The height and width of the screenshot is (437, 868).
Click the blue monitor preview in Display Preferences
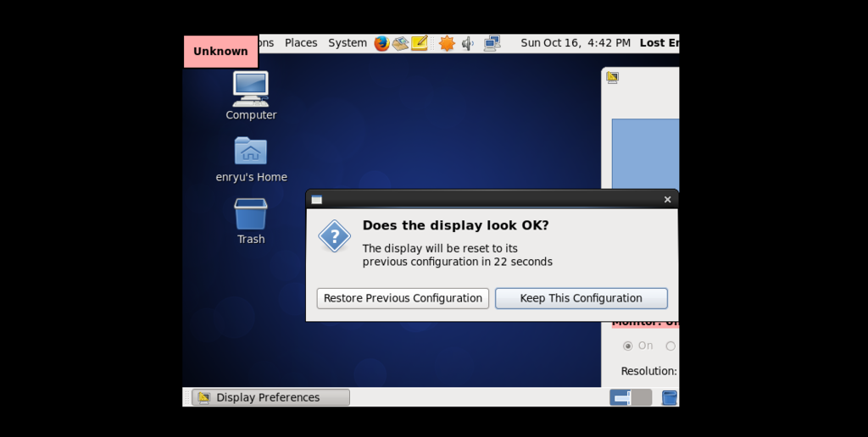[x=645, y=154]
